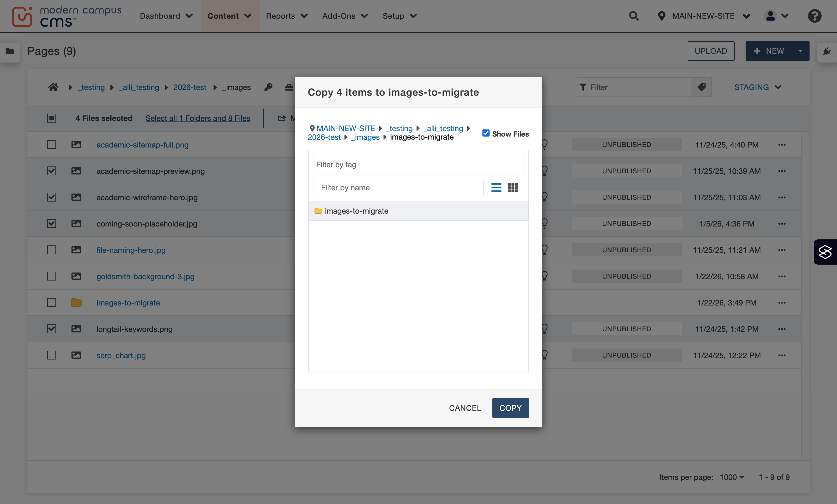This screenshot has height=504, width=837.
Task: Uncheck the longtail-keywords.png checkbox
Action: pyautogui.click(x=51, y=329)
